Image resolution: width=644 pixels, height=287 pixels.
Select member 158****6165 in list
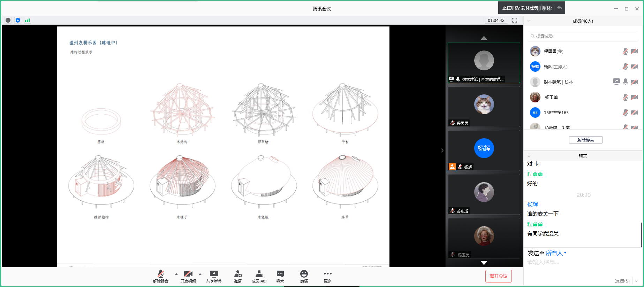(x=583, y=113)
